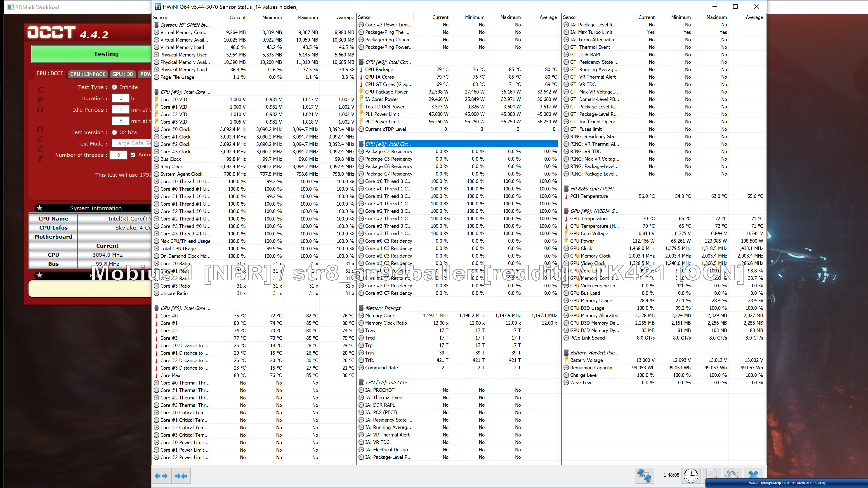The image size is (868, 488).
Task: Select the Physical Memory Used row
Action: 254,54
